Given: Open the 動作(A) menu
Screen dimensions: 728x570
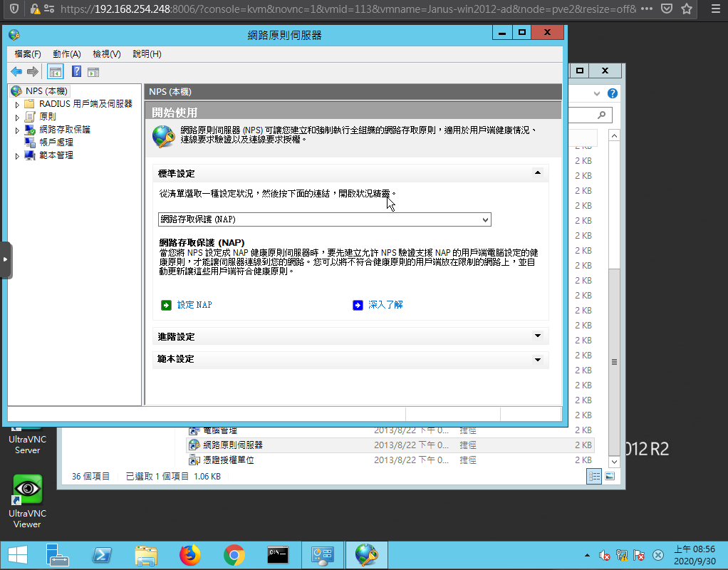Looking at the screenshot, I should click(x=66, y=54).
